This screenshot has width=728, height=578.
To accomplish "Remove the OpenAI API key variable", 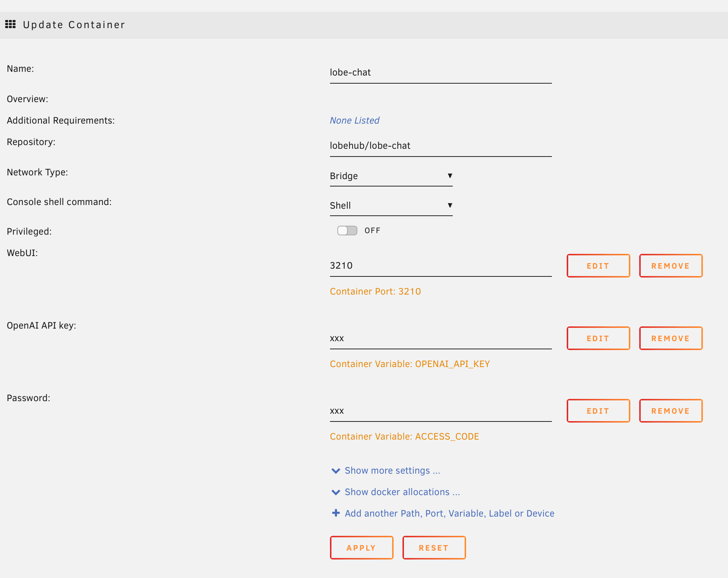I will (x=670, y=338).
